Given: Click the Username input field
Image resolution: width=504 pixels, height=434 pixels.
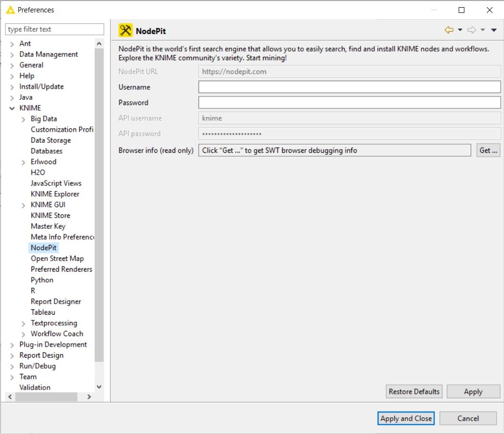Looking at the screenshot, I should click(349, 87).
